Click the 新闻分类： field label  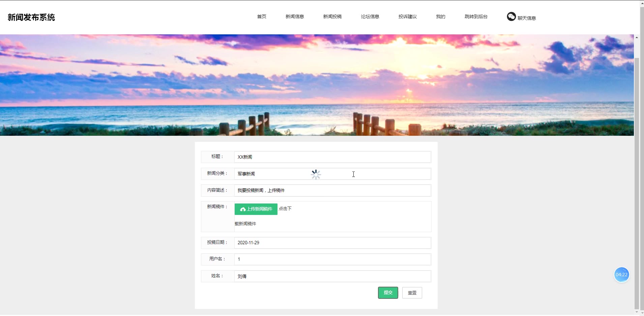pos(217,173)
